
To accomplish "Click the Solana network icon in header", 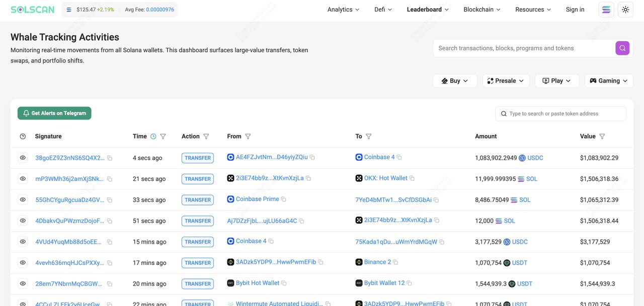I will click(606, 10).
